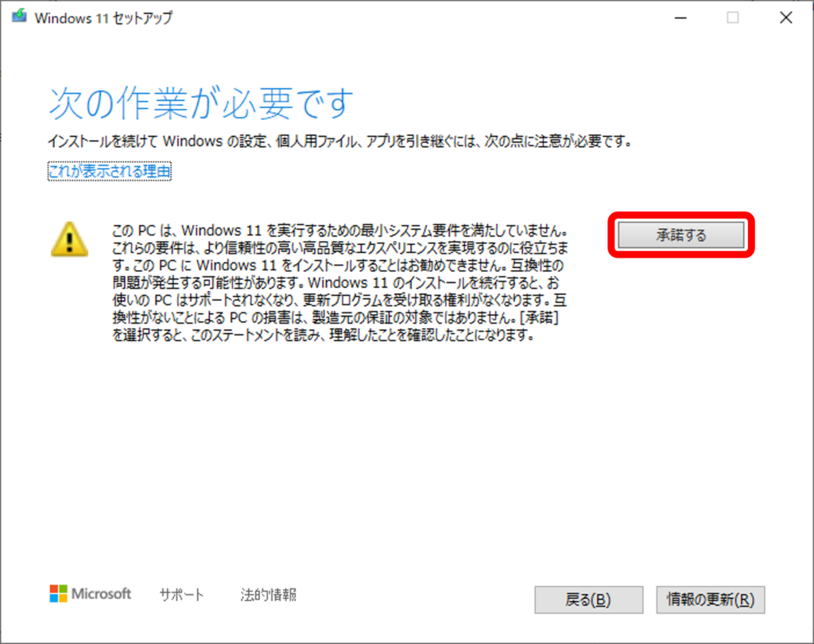Close the Windows 11 setup window
Image resolution: width=814 pixels, height=644 pixels.
(786, 17)
